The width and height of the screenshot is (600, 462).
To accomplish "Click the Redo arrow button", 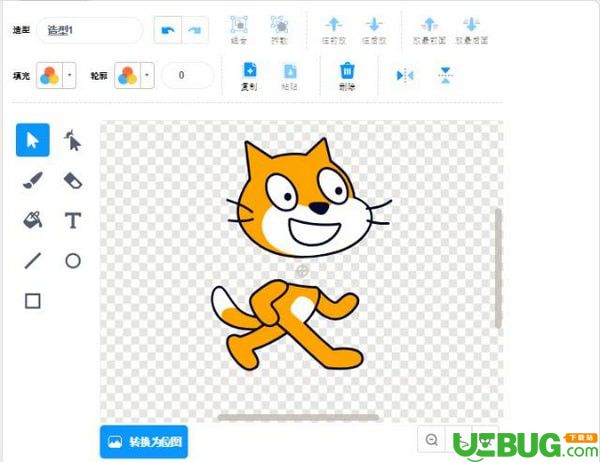I will pyautogui.click(x=195, y=30).
